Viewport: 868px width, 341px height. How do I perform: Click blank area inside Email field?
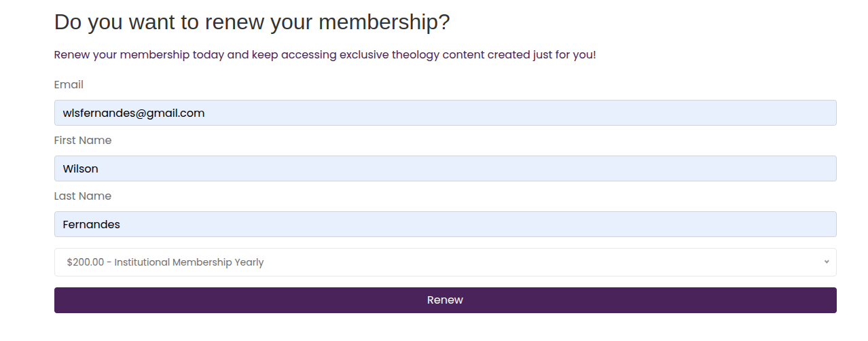tap(516, 113)
